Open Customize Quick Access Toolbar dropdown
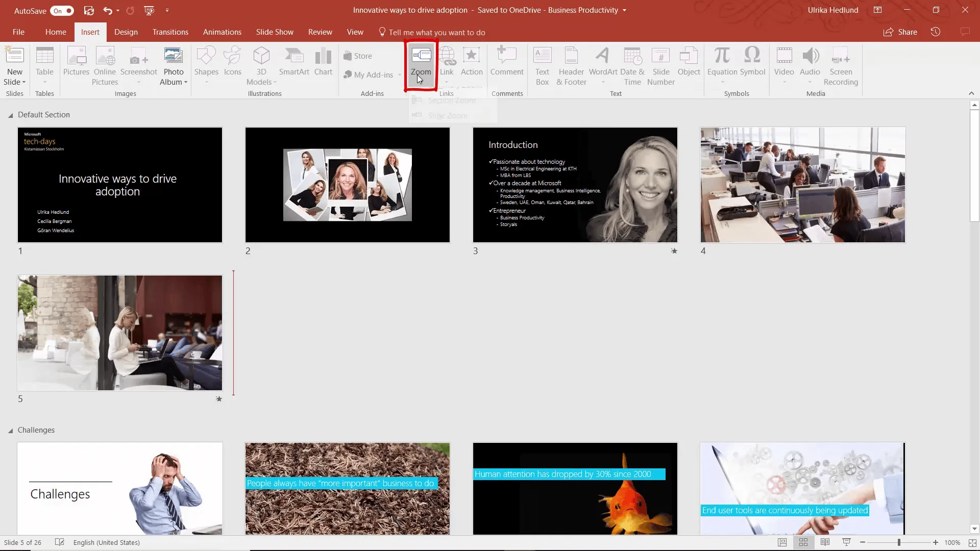980x551 pixels. tap(167, 10)
